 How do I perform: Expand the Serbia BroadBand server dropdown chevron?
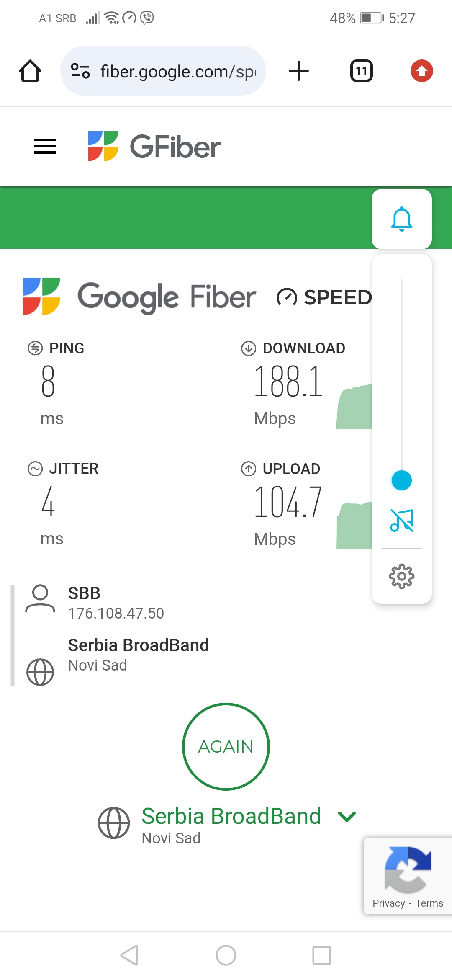pos(347,816)
